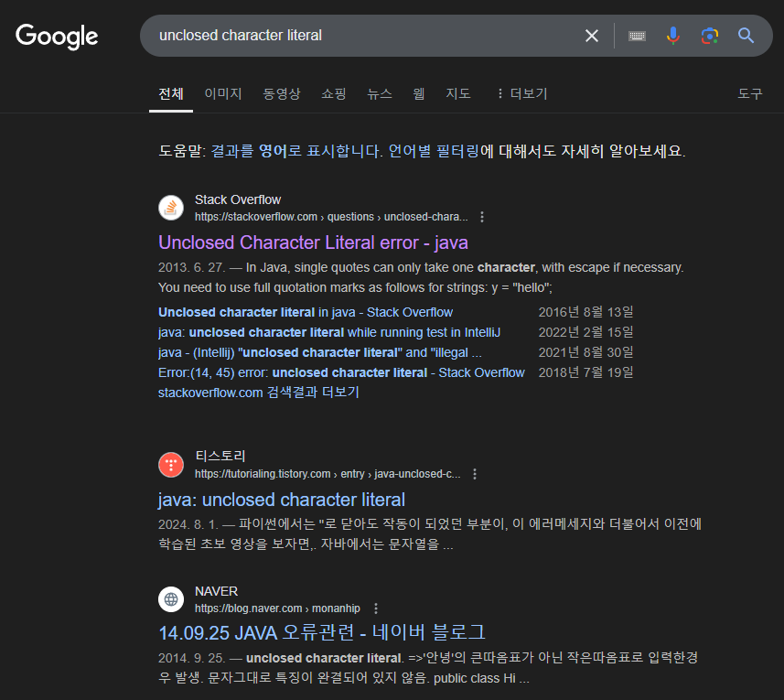Click the NAVER snippet dated 2014. 9. 25.
This screenshot has height=700, width=784.
tap(428, 668)
